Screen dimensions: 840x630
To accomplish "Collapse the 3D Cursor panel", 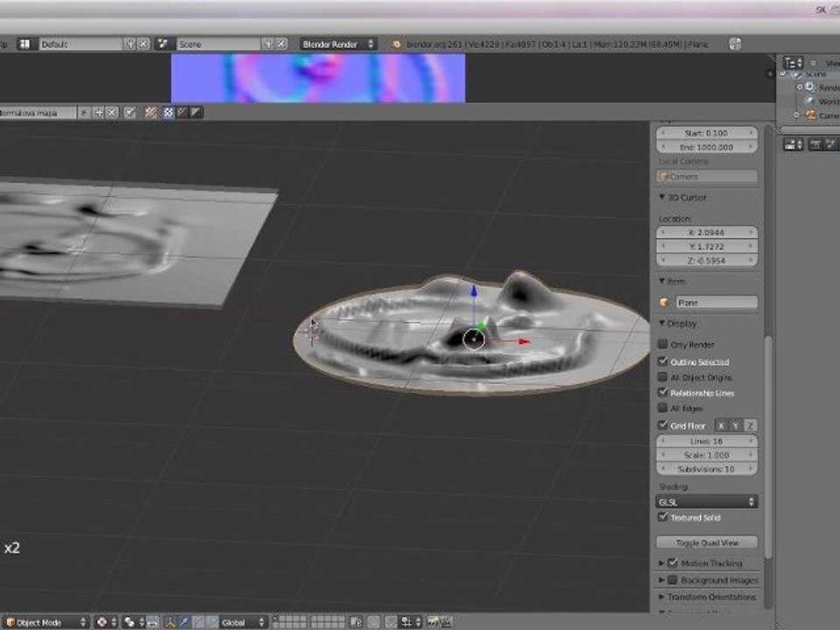I will pos(662,197).
